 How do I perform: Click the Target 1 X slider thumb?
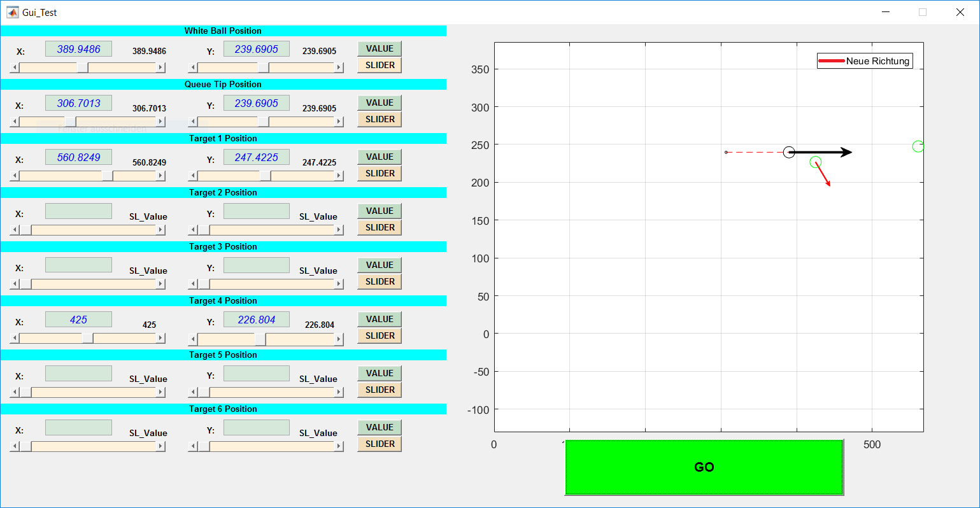[108, 176]
